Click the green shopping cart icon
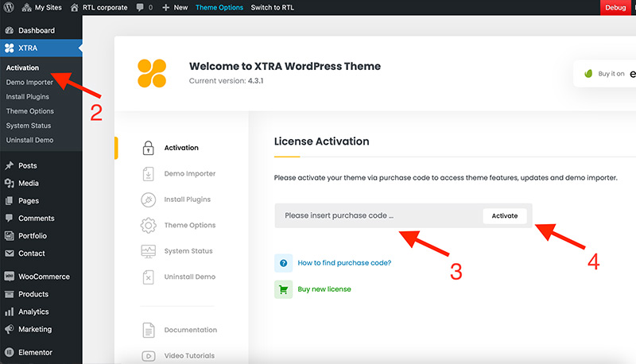Screen dimensions: 636x364 coord(284,289)
